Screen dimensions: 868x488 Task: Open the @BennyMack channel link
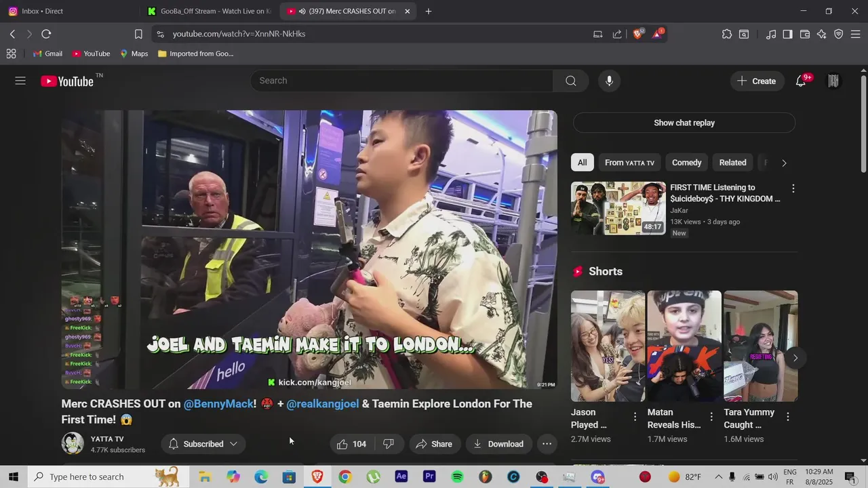coord(218,404)
